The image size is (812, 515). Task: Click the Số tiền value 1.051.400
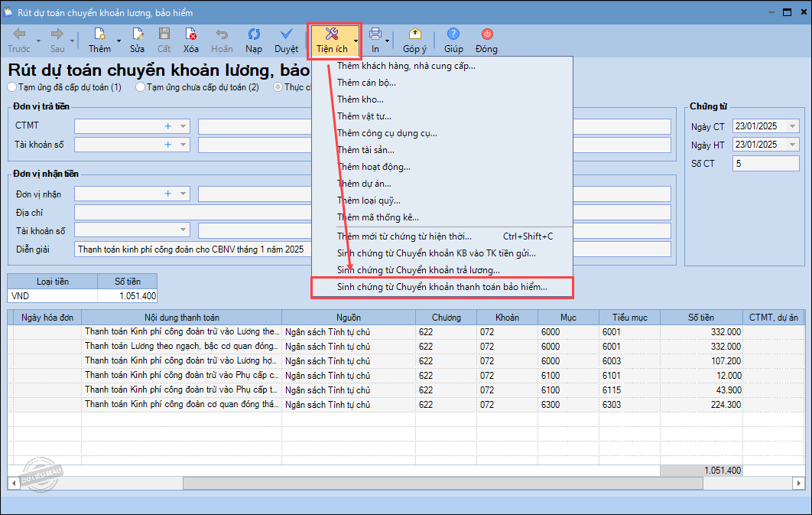point(127,296)
